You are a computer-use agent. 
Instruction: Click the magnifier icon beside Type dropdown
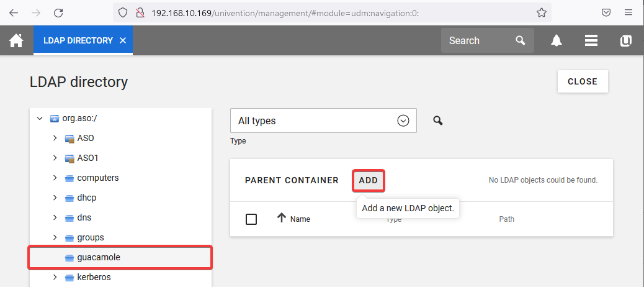(438, 121)
